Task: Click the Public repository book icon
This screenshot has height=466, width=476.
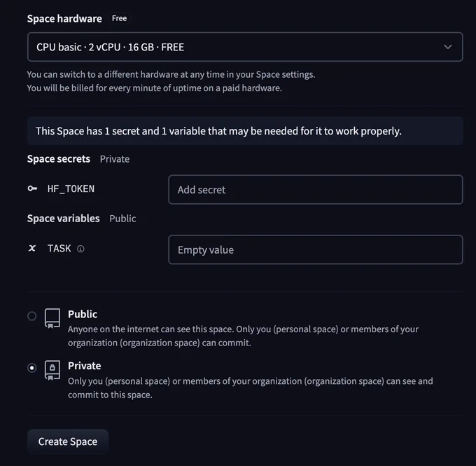Action: click(x=52, y=319)
